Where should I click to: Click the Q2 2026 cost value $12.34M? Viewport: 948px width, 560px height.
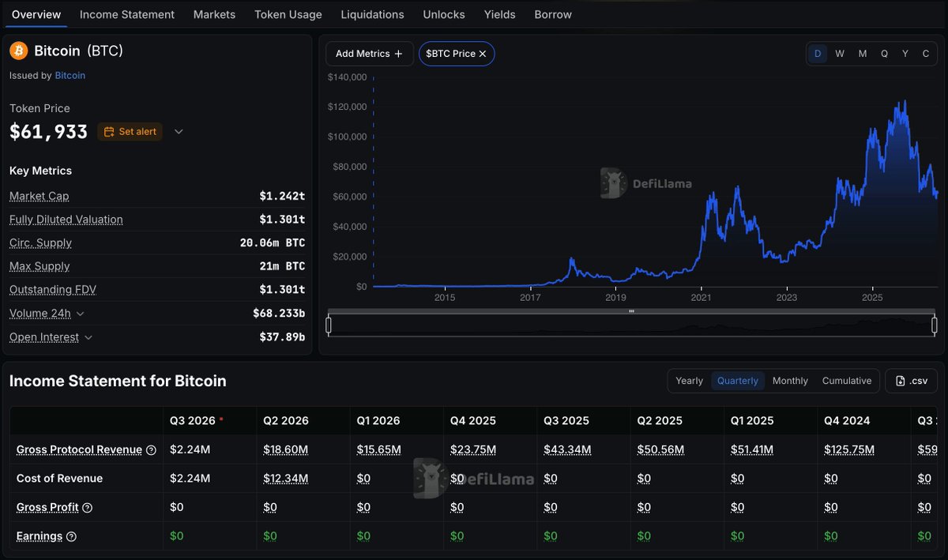coord(286,479)
